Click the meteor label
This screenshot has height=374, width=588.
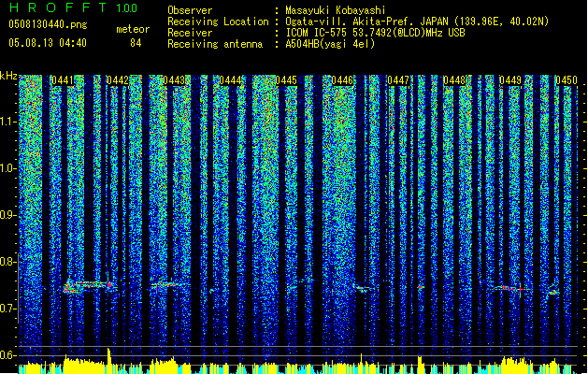133,29
